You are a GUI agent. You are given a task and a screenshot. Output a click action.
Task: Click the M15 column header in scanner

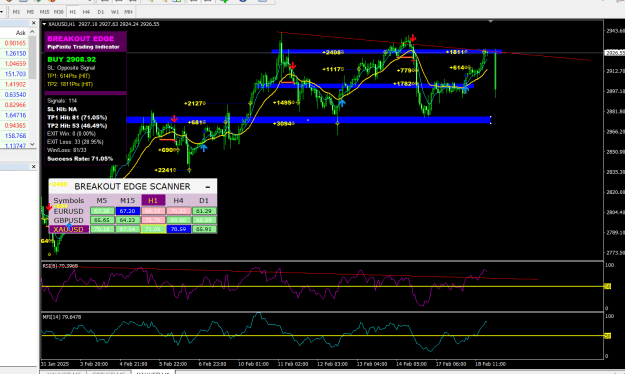point(128,201)
